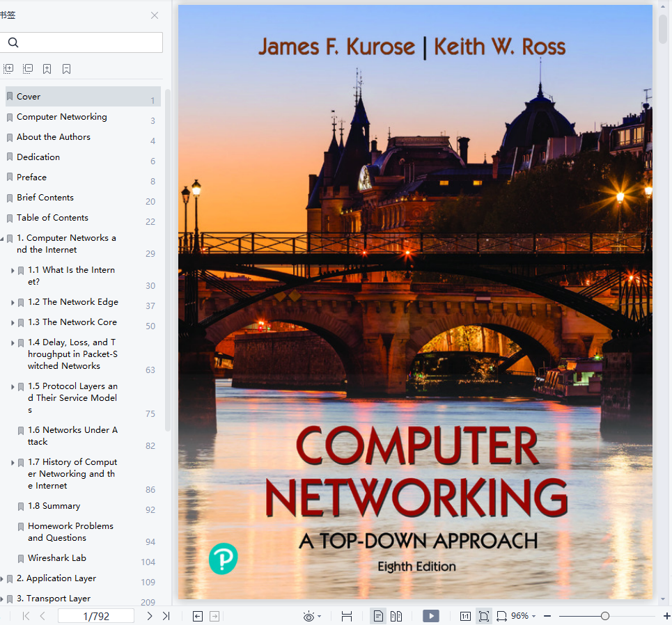Go to next page
Screen dimensions: 672x625
coord(150,616)
